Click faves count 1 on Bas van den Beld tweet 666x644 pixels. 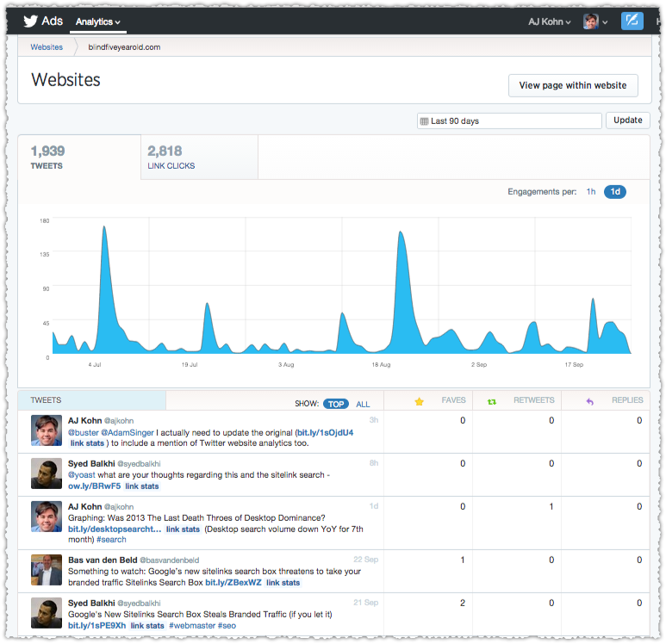point(463,560)
